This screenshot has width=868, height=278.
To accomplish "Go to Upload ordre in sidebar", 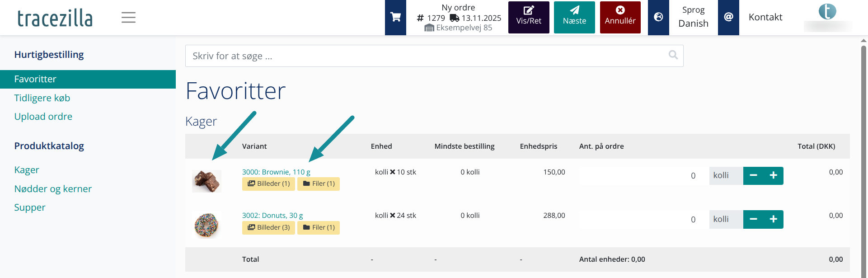I will point(43,117).
